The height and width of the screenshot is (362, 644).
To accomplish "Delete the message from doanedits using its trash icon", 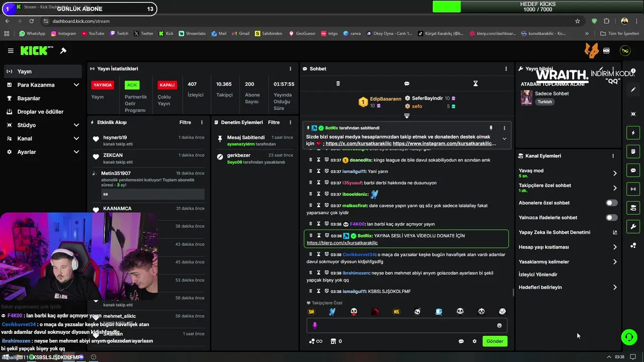I will (310, 160).
